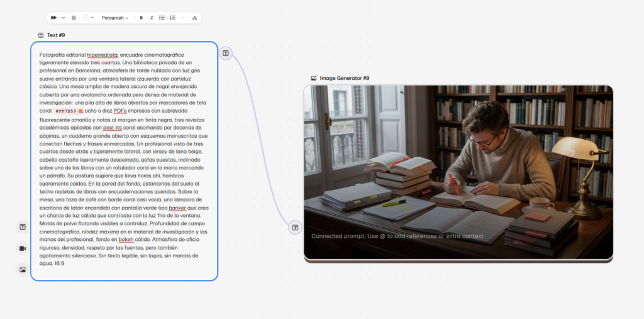Select the Image Generator #9 title

[x=345, y=78]
